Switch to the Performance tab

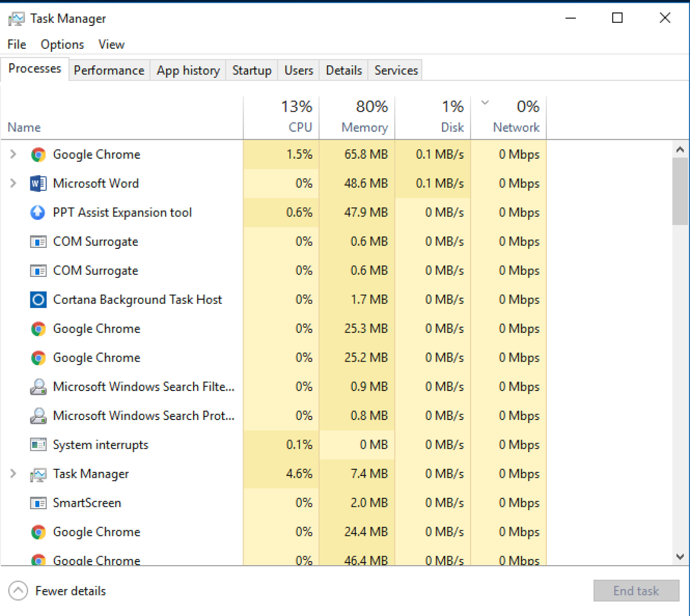109,70
